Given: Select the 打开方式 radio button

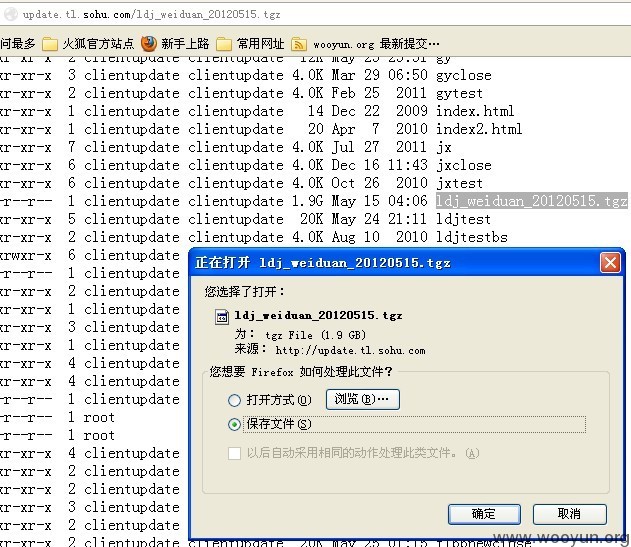Looking at the screenshot, I should pyautogui.click(x=234, y=400).
